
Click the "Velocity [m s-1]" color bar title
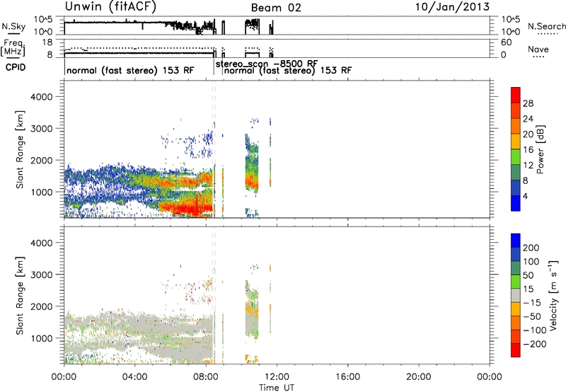tap(553, 295)
